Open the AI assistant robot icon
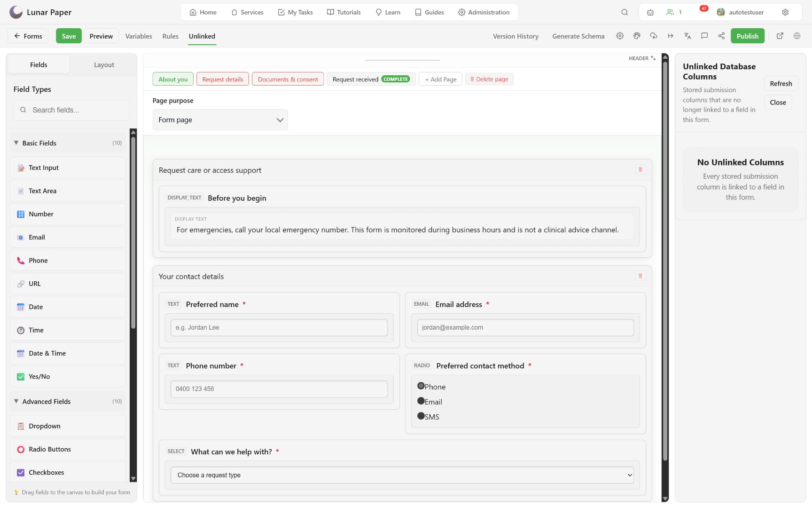This screenshot has width=812, height=508. pyautogui.click(x=650, y=12)
